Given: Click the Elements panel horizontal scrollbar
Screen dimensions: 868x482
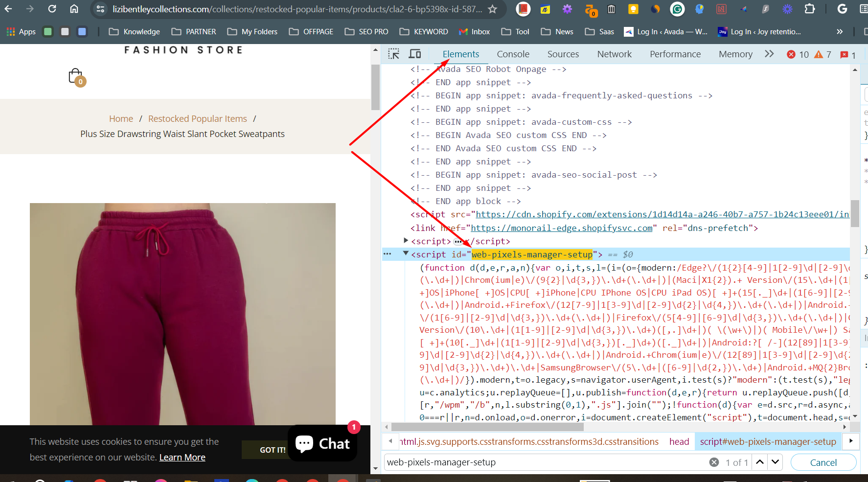Looking at the screenshot, I should (487, 427).
